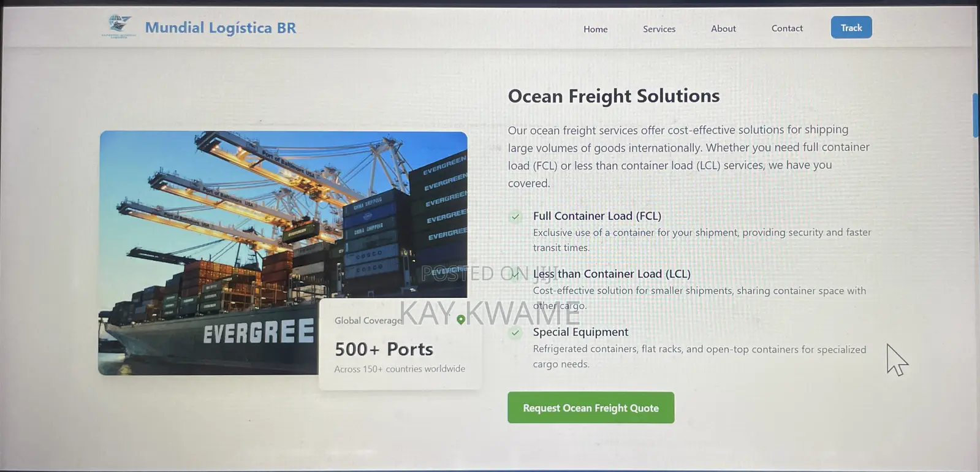
Task: Click the Mundial Logística BR logo icon
Action: click(x=118, y=26)
